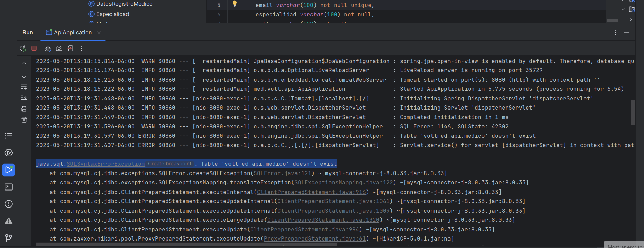
Task: Open the ClientPreparedStatement.java:994 link
Action: click(305, 230)
